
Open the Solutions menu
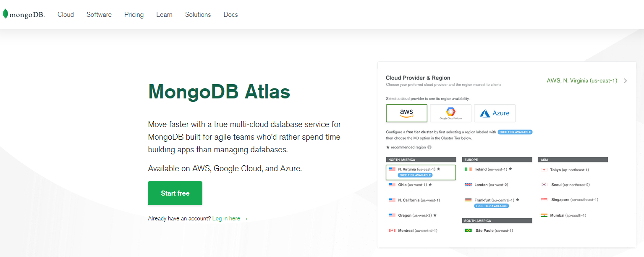coord(198,15)
